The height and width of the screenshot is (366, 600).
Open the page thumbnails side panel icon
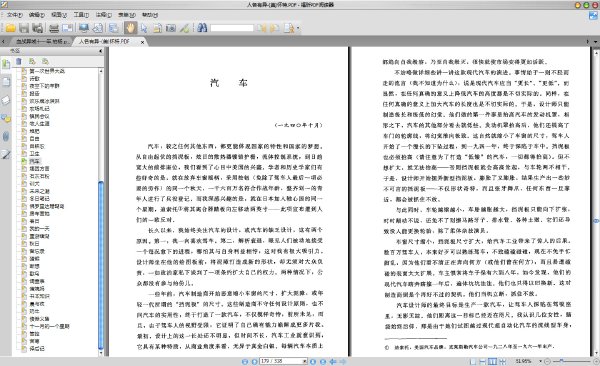(6, 82)
